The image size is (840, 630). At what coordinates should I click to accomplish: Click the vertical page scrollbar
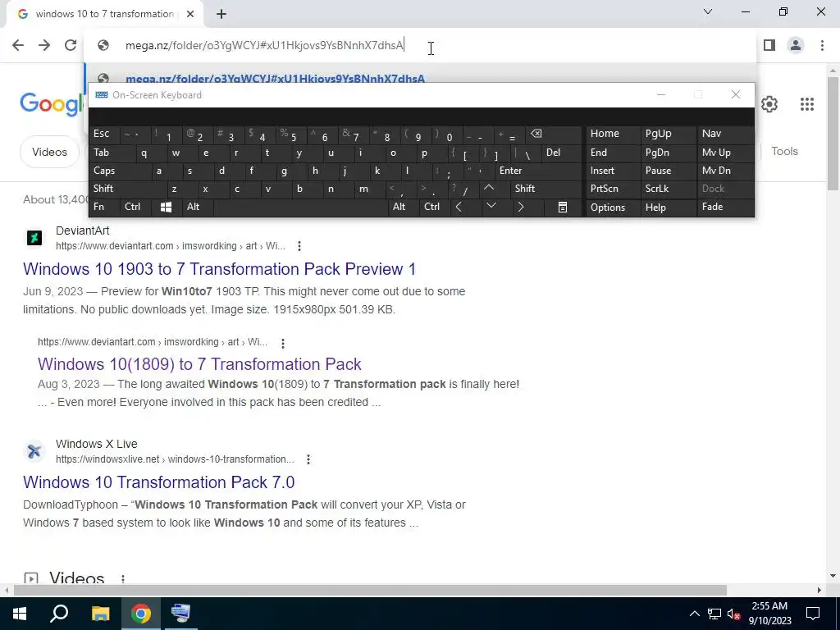pos(833,134)
